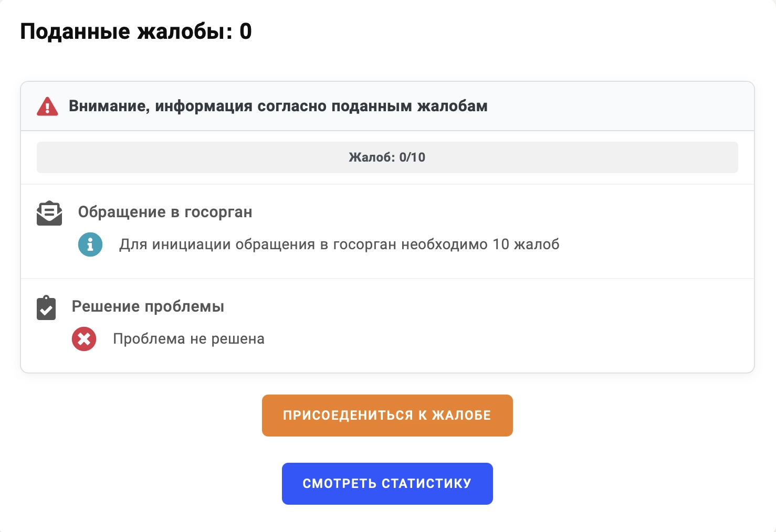Click the complaint count 0 in heading
Screen dimensions: 776x532
pyautogui.click(x=246, y=32)
